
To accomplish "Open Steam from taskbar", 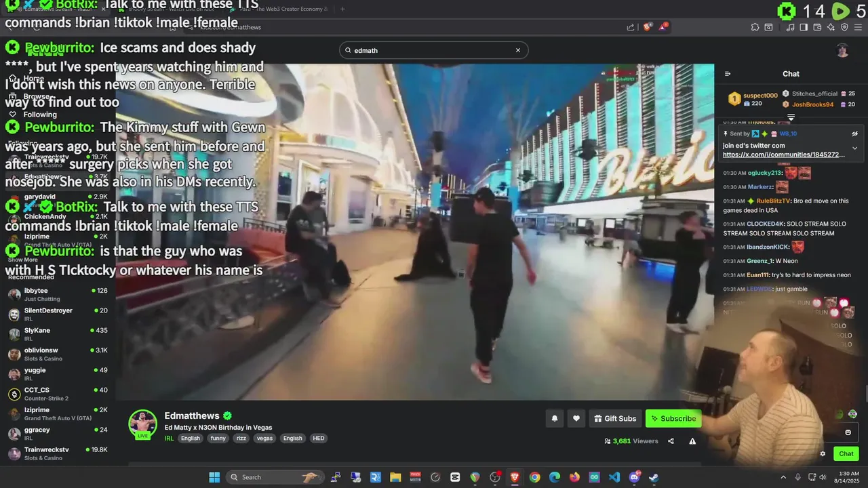I will click(654, 477).
